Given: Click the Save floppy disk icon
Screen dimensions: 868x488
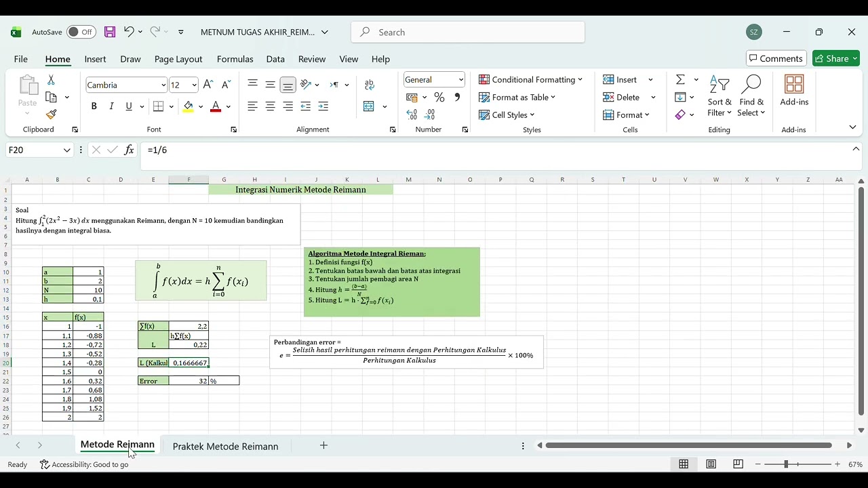Looking at the screenshot, I should coord(110,32).
